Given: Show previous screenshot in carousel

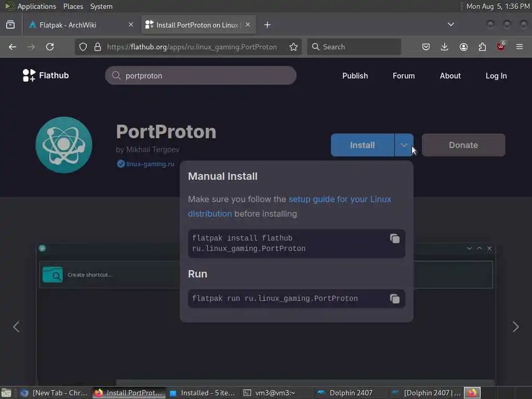Looking at the screenshot, I should pos(16,327).
